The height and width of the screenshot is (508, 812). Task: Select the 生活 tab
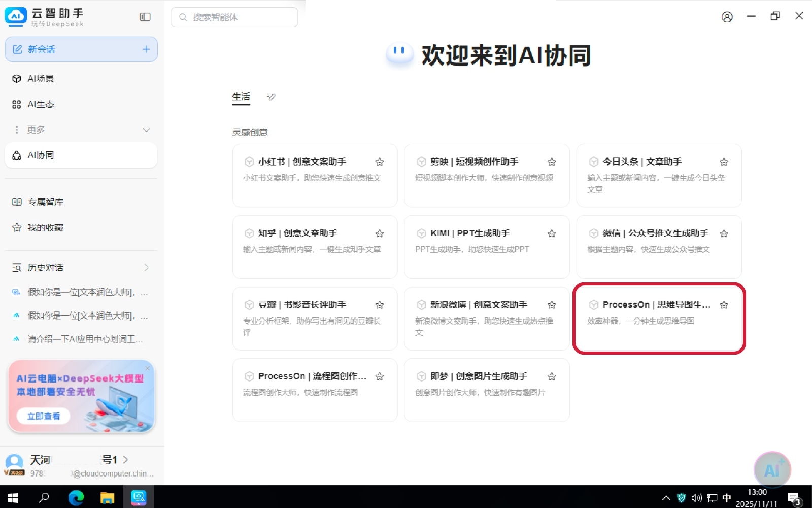click(241, 97)
